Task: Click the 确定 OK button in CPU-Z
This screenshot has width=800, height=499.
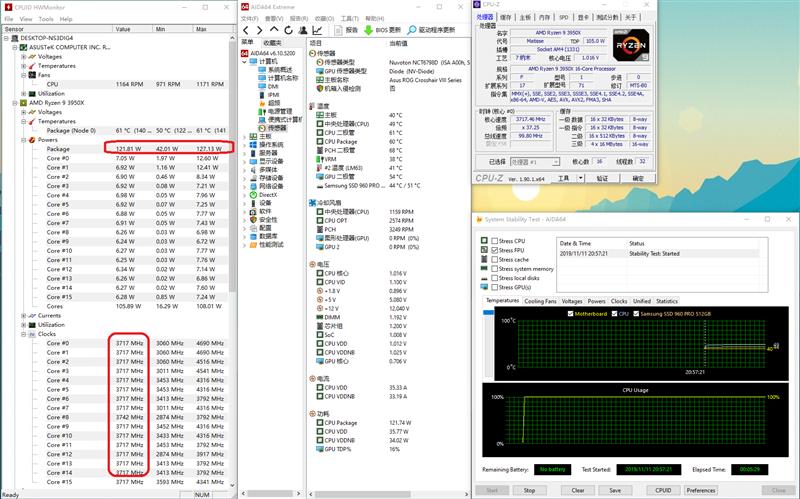Action: coord(638,178)
